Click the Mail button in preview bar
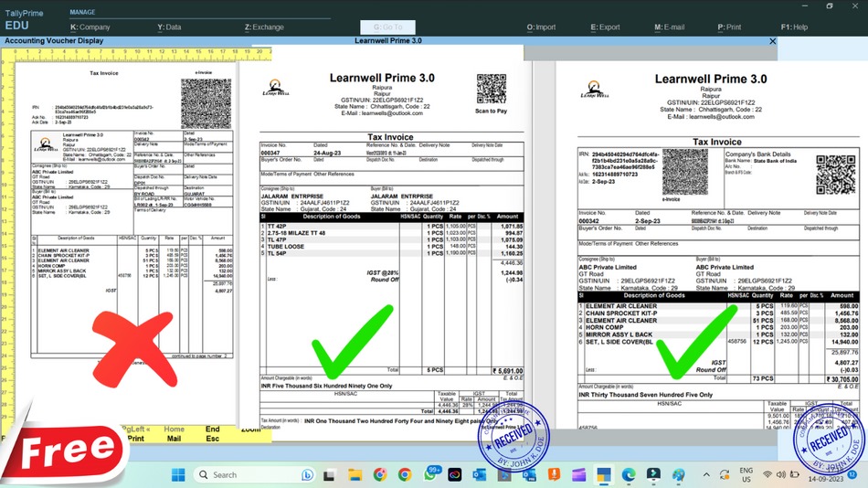 (174, 439)
